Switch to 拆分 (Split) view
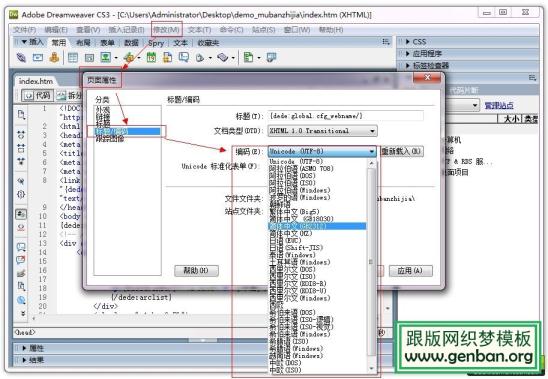This screenshot has width=548, height=379. tap(68, 95)
